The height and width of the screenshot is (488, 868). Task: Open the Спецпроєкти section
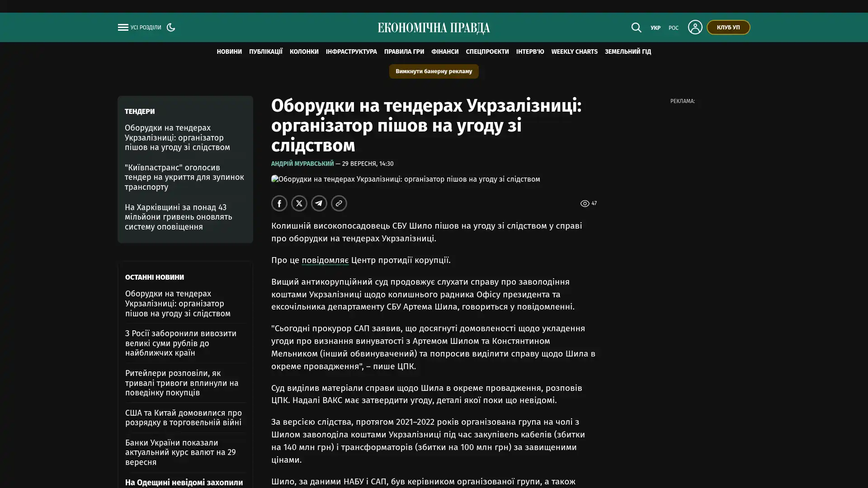click(x=487, y=52)
